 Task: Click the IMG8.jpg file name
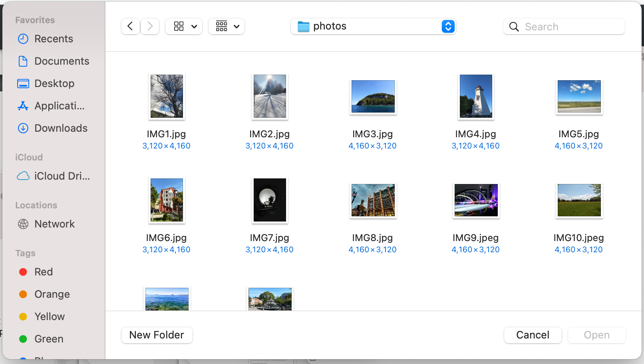372,238
